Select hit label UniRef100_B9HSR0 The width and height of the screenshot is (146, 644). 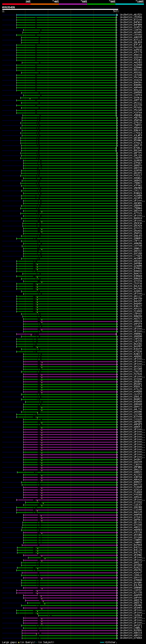coord(131,82)
